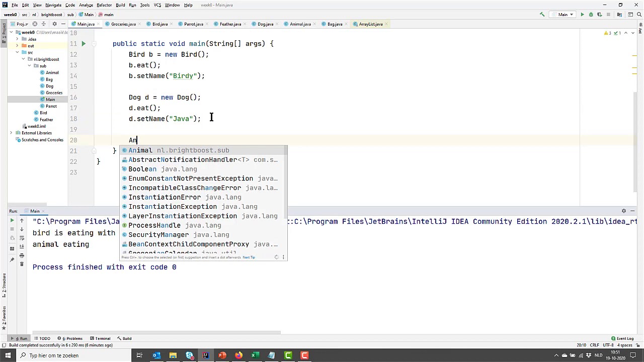Select the Groceries class in project tree
The height and width of the screenshot is (362, 644).
click(x=51, y=93)
